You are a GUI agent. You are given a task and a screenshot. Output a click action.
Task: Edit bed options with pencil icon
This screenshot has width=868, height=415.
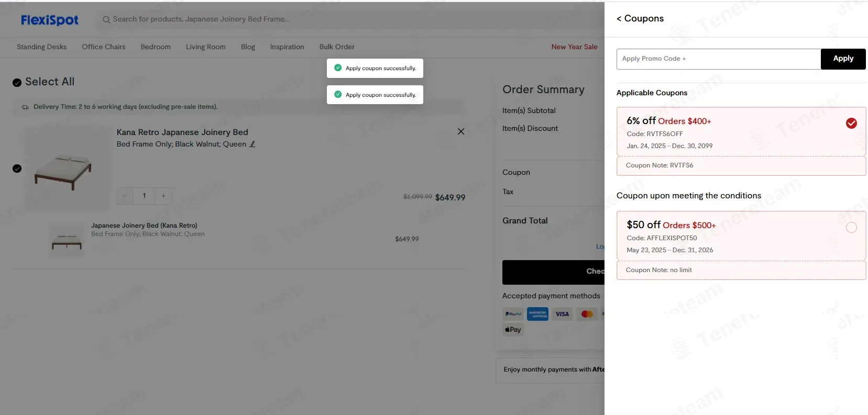pos(252,144)
